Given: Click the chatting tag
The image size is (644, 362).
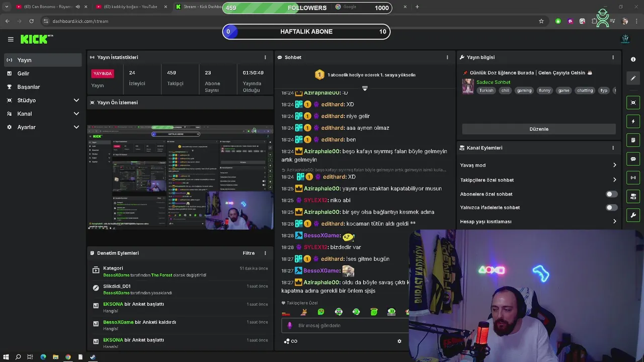Looking at the screenshot, I should click(x=585, y=90).
